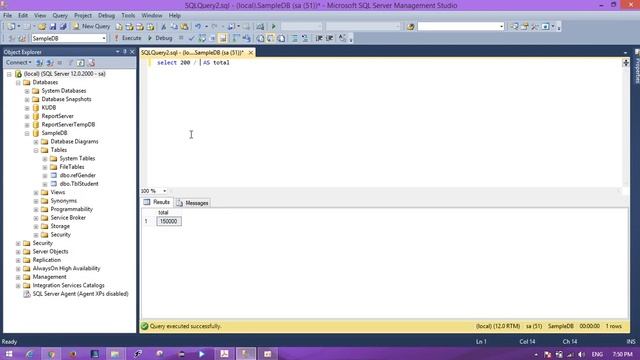Open the View menu

pos(40,16)
